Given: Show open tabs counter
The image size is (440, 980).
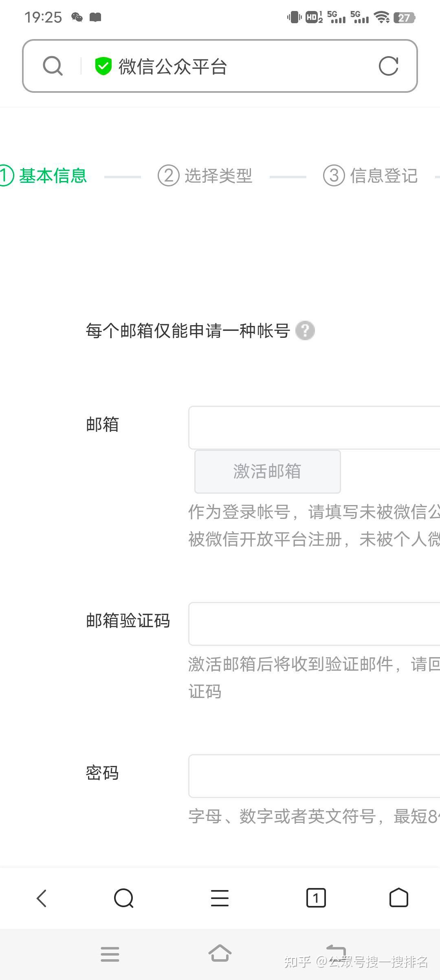Looking at the screenshot, I should 316,898.
